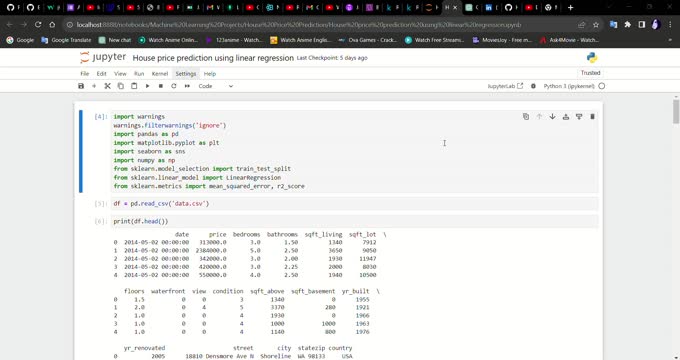Image resolution: width=680 pixels, height=360 pixels.
Task: Go back in the browser
Action: pyautogui.click(x=10, y=25)
